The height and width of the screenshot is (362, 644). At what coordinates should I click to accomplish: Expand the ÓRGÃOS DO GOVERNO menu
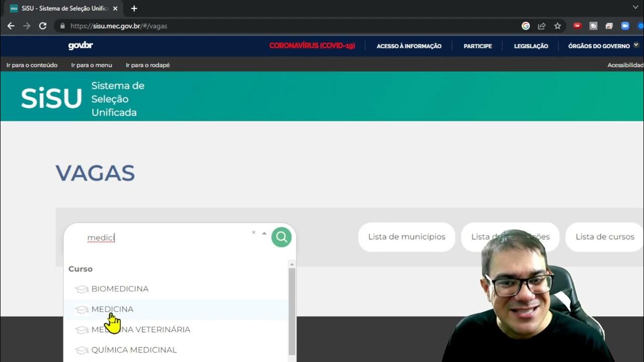coord(599,46)
